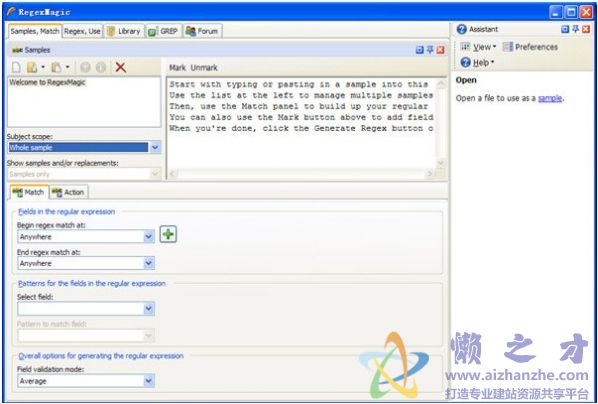Image resolution: width=598 pixels, height=404 pixels.
Task: Open the dropdown arrow beside the clipboard icon
Action: (68, 68)
